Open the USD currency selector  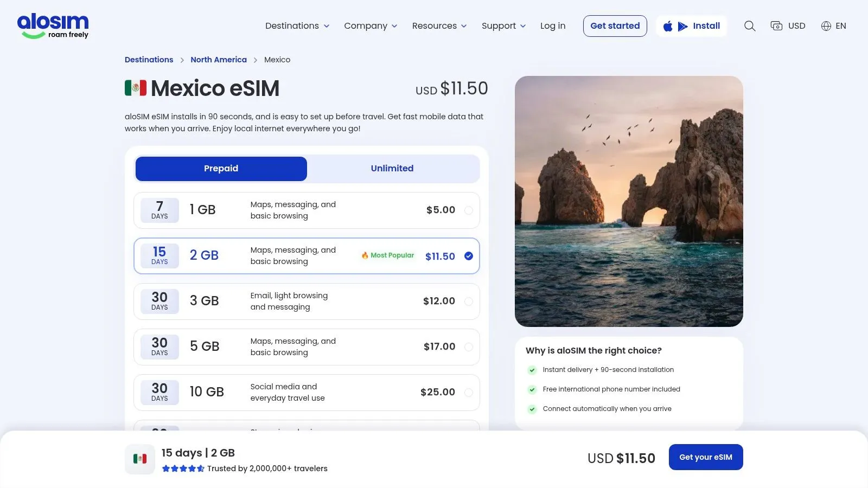pyautogui.click(x=788, y=26)
